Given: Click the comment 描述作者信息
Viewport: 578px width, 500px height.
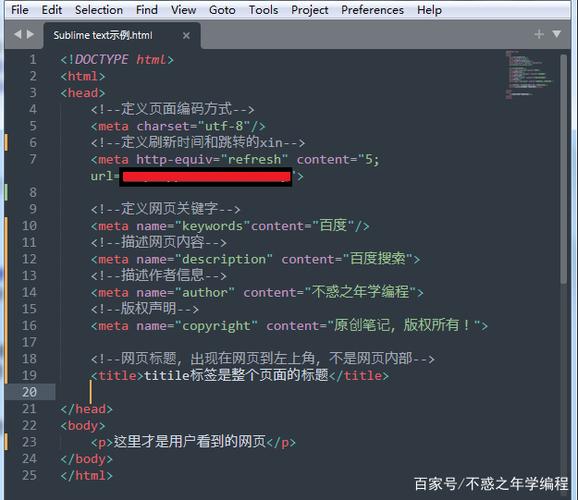Looking at the screenshot, I should 159,275.
